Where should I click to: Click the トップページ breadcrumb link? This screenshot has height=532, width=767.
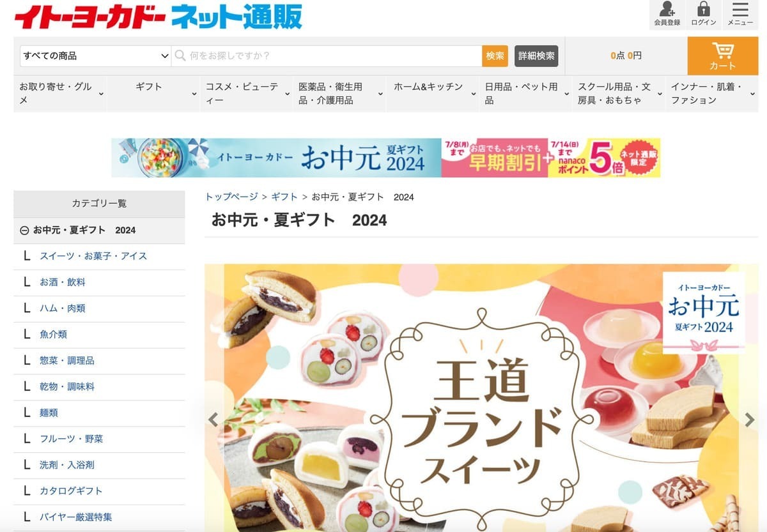point(231,197)
